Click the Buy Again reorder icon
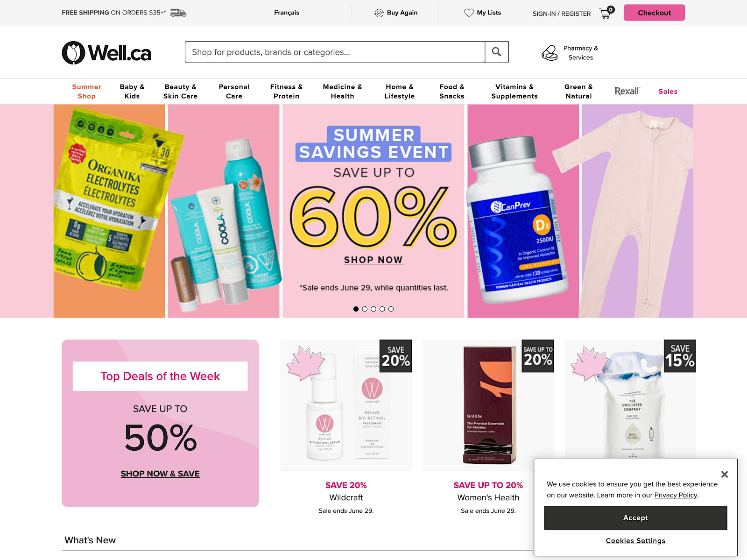 tap(379, 13)
